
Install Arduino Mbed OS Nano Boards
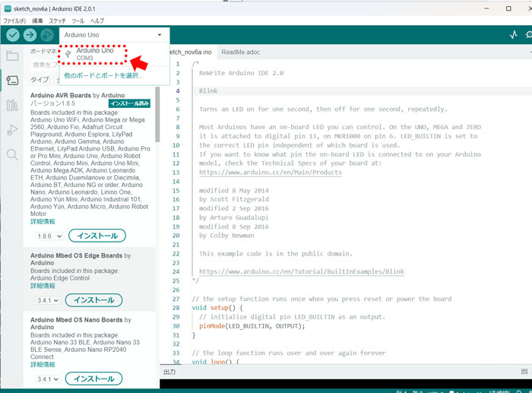click(x=93, y=379)
